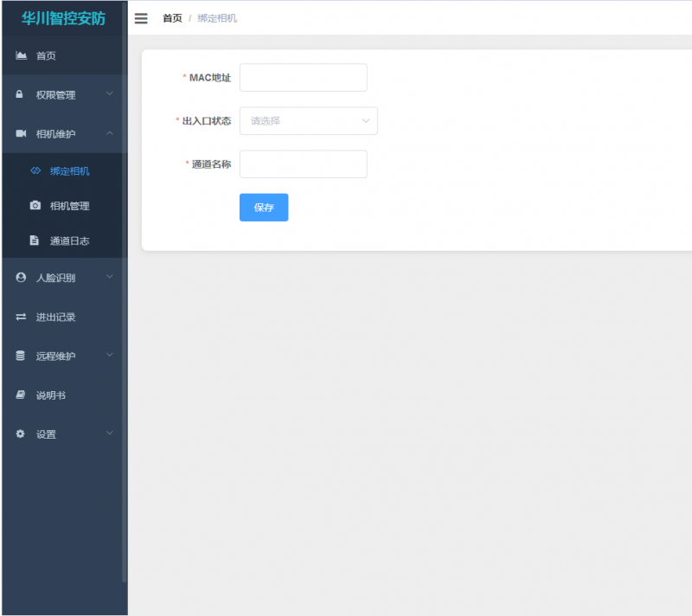Click the document icon beside 通道日志
This screenshot has height=616, width=692.
35,241
